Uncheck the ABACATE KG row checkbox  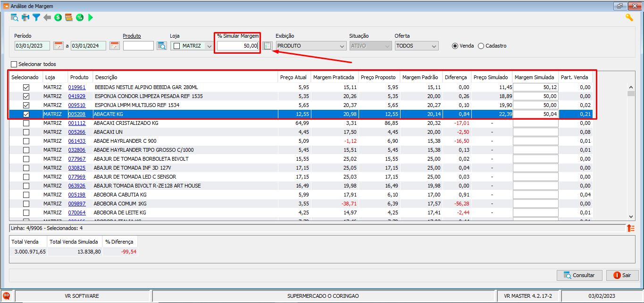[x=26, y=114]
